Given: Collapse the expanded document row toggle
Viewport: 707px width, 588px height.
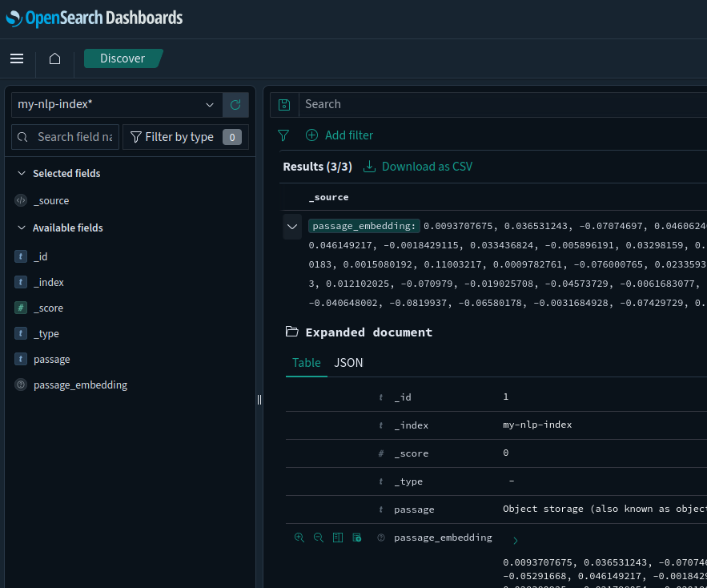Looking at the screenshot, I should pyautogui.click(x=292, y=227).
